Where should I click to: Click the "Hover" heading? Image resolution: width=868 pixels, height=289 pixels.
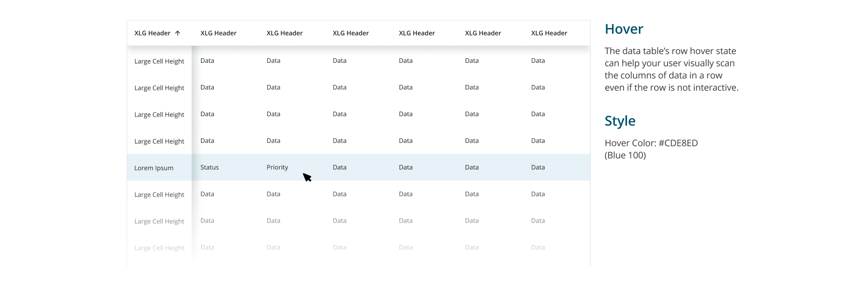(x=624, y=29)
